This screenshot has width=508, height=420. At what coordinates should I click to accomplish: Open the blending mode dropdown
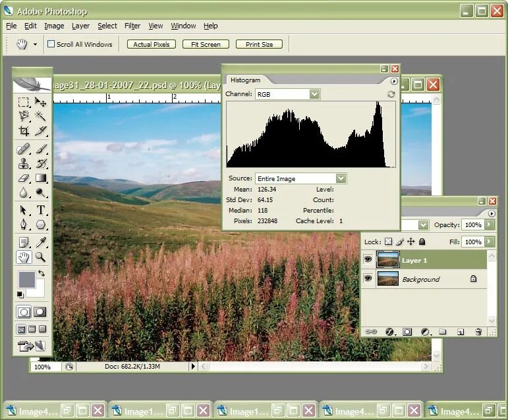[423, 225]
